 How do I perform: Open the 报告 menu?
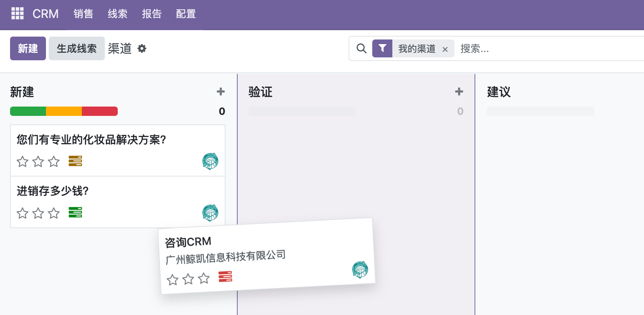(x=151, y=14)
